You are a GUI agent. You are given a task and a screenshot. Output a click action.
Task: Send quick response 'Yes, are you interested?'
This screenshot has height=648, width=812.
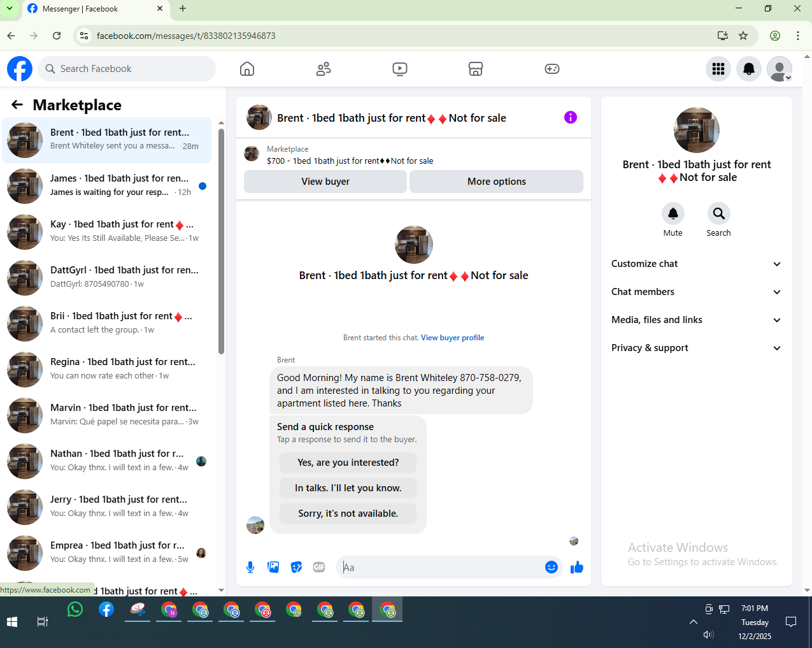click(x=348, y=463)
